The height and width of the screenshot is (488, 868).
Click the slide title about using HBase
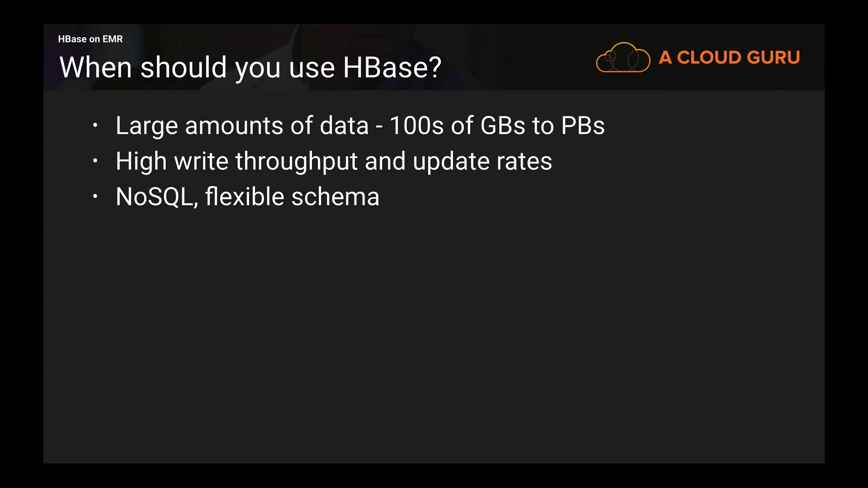click(250, 67)
